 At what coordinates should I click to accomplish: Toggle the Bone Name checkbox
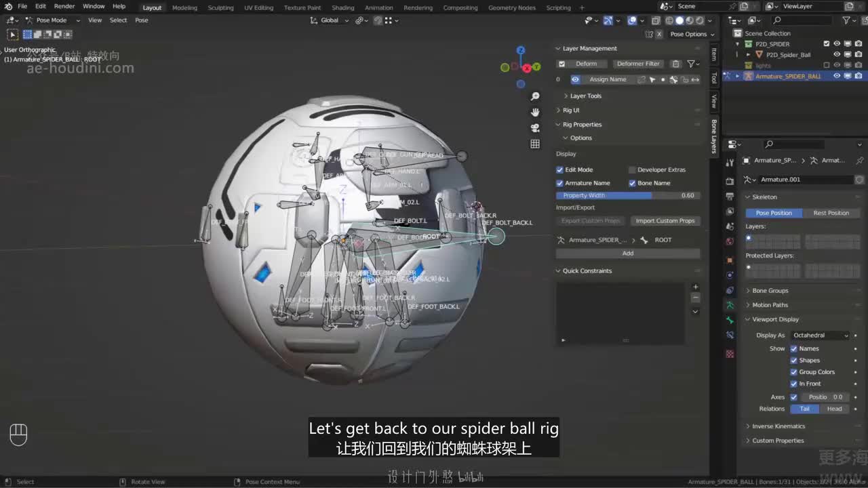click(x=632, y=183)
